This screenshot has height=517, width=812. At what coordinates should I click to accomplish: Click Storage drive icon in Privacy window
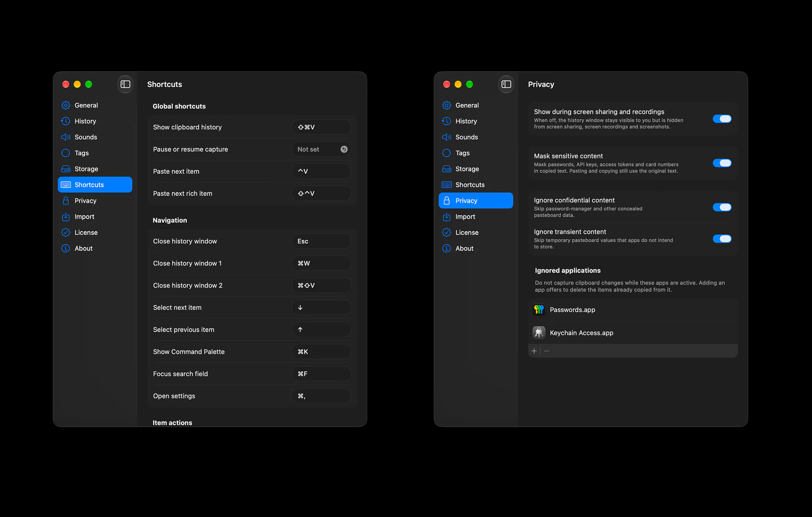tap(447, 169)
